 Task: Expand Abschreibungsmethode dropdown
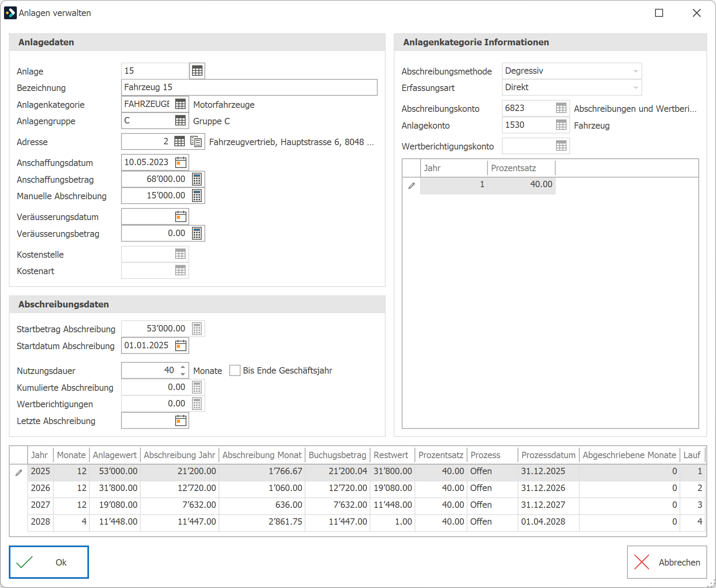tap(635, 71)
